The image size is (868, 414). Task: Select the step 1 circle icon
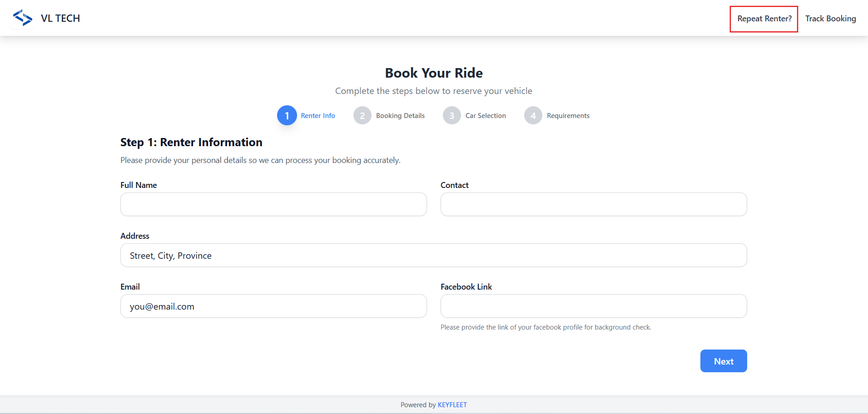pos(287,116)
